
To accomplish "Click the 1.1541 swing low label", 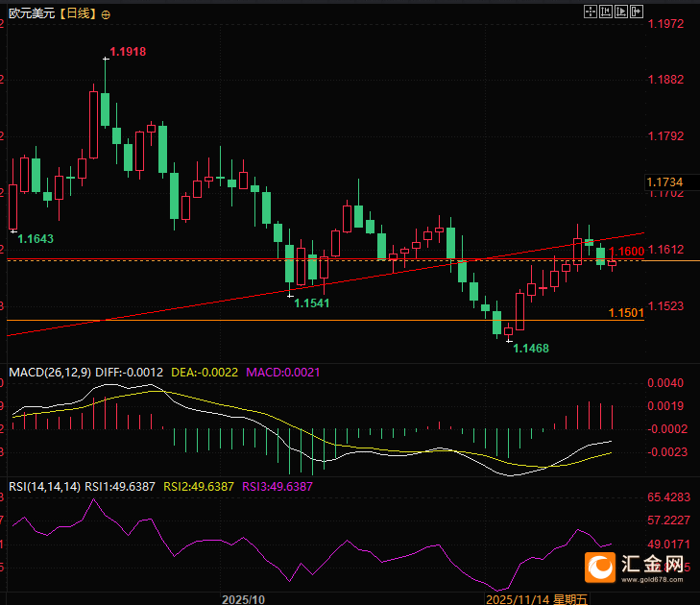I will pos(312,303).
